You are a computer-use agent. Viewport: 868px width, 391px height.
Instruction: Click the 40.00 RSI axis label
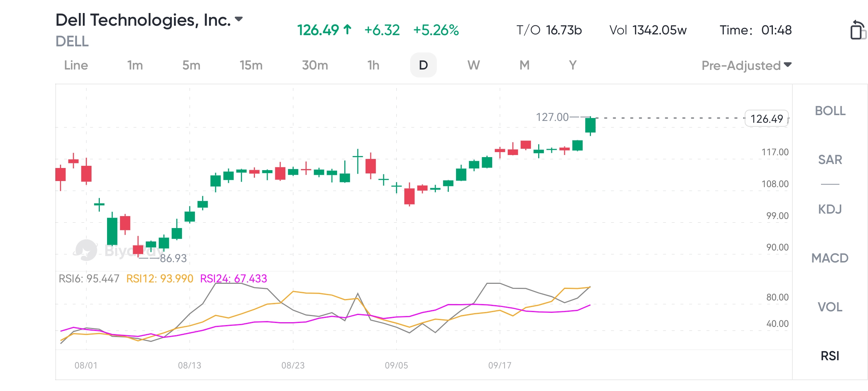coord(777,324)
